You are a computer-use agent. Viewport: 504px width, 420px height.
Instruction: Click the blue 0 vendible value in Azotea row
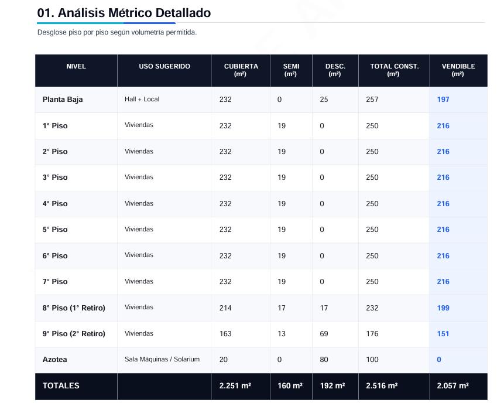coord(439,360)
